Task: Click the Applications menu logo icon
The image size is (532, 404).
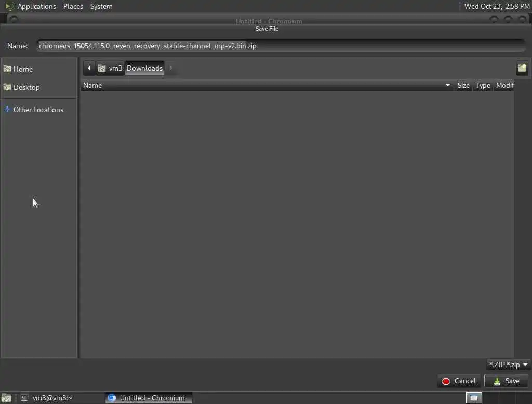Action: click(x=9, y=6)
